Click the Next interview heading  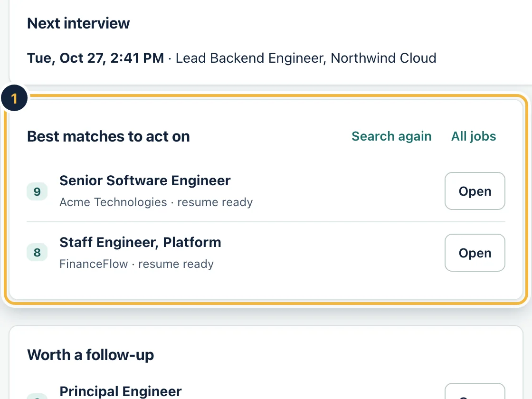78,23
